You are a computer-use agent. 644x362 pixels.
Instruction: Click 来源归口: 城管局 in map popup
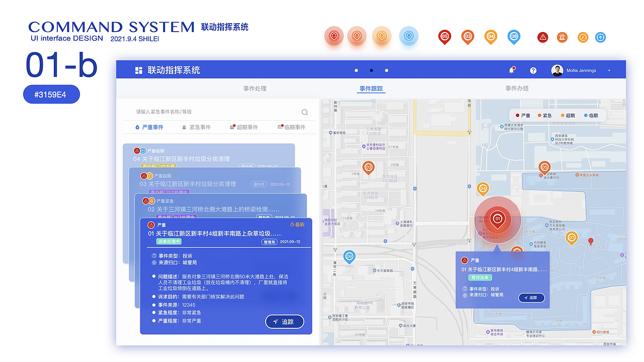coord(487,295)
